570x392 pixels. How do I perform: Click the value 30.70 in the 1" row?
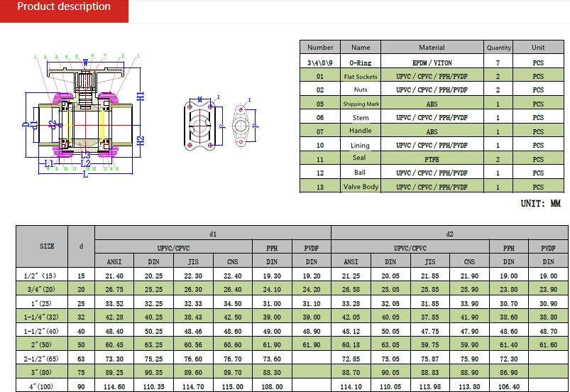tap(508, 304)
